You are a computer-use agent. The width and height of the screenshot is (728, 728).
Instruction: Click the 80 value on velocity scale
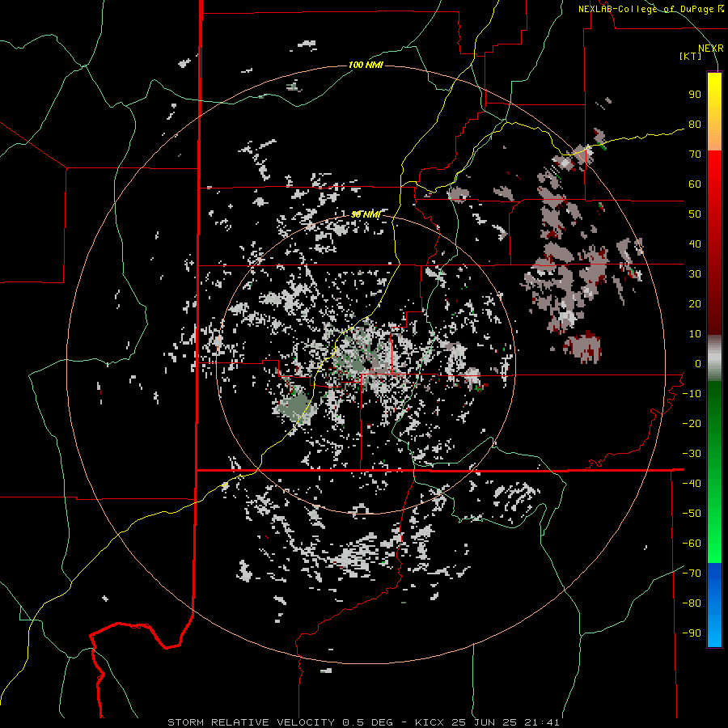[x=695, y=125]
